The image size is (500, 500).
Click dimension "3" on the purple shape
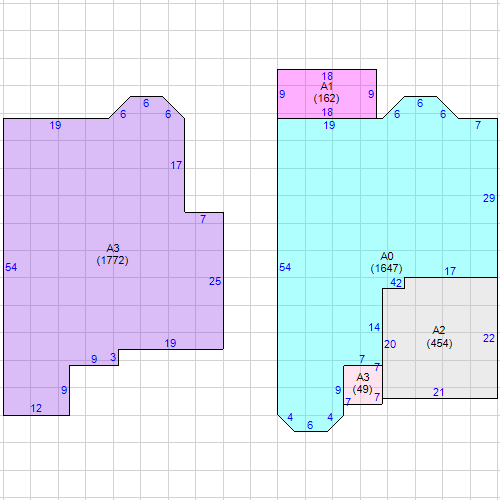113,357
